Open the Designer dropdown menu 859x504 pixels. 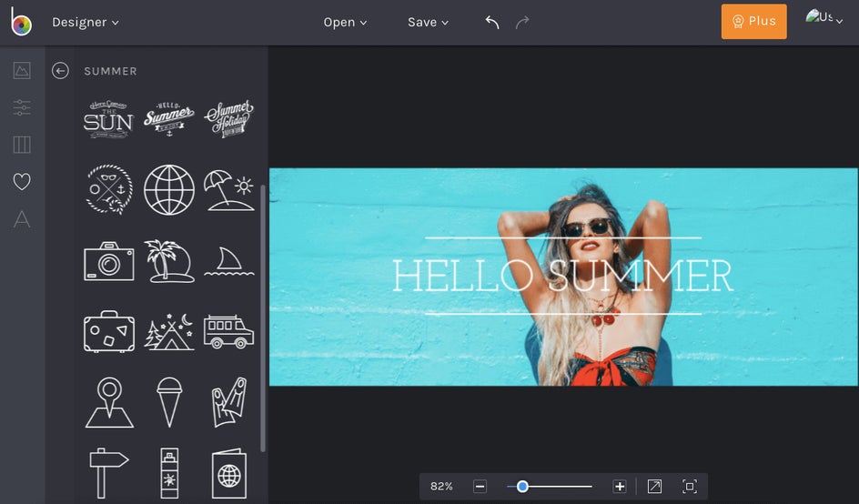click(85, 23)
